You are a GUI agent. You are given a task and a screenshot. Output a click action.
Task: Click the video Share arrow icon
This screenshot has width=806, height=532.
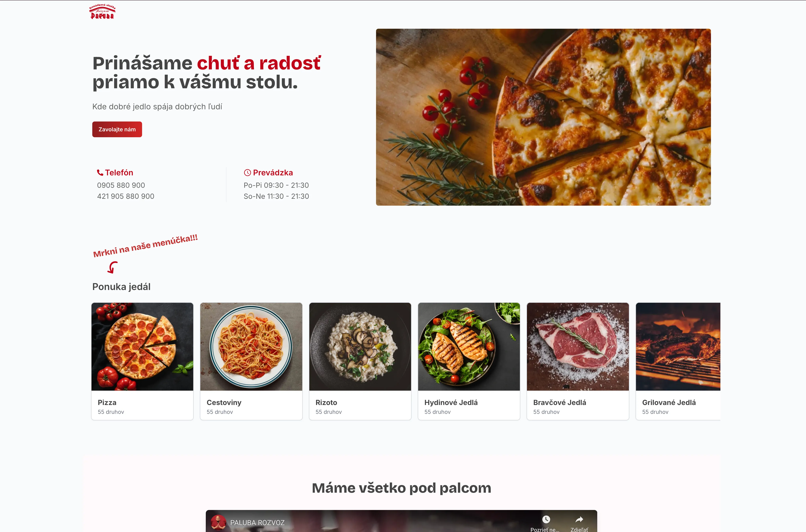click(579, 519)
